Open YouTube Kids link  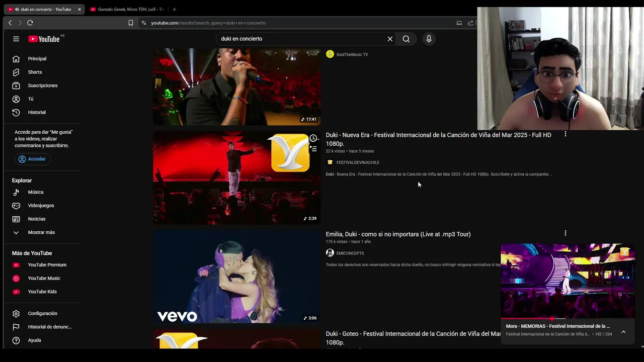42,292
